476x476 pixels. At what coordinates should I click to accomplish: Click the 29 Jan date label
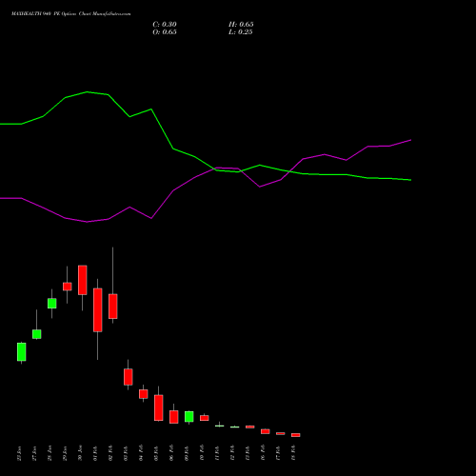(65, 453)
